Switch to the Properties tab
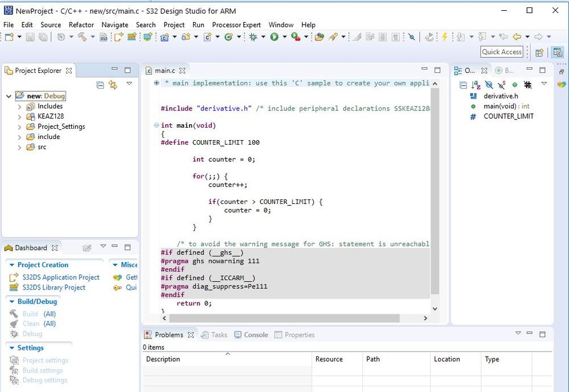The width and height of the screenshot is (569, 392). pos(294,334)
